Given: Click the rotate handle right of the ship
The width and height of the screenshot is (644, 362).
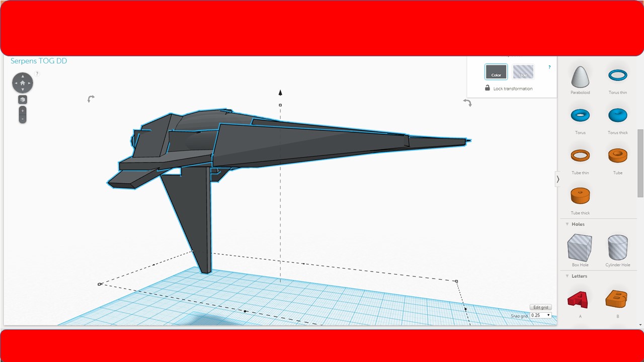Looking at the screenshot, I should pos(467,103).
